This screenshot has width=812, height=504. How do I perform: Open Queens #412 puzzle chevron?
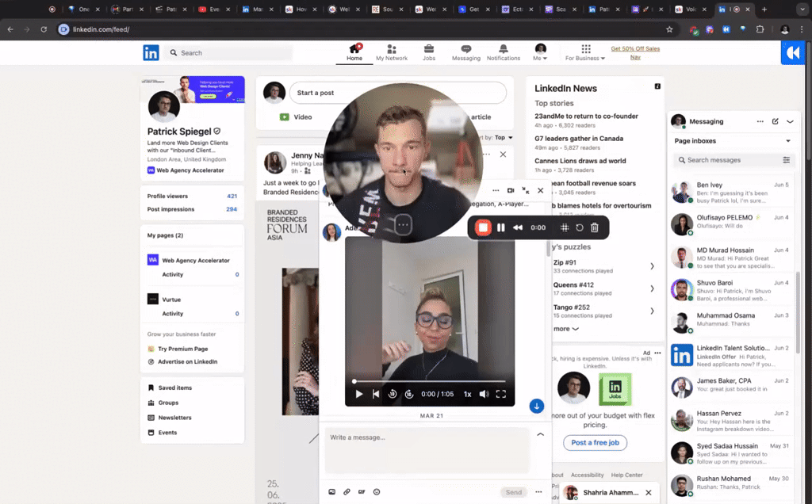point(652,288)
